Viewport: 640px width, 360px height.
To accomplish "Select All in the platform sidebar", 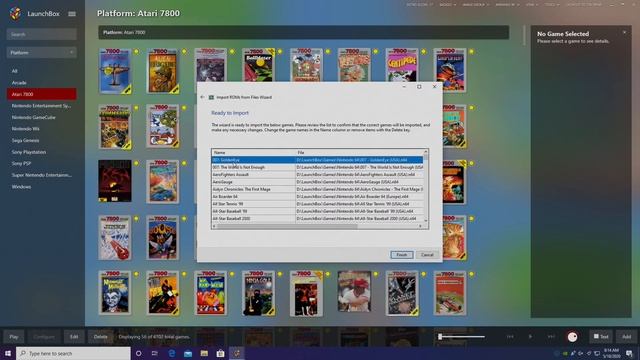I will [x=15, y=71].
